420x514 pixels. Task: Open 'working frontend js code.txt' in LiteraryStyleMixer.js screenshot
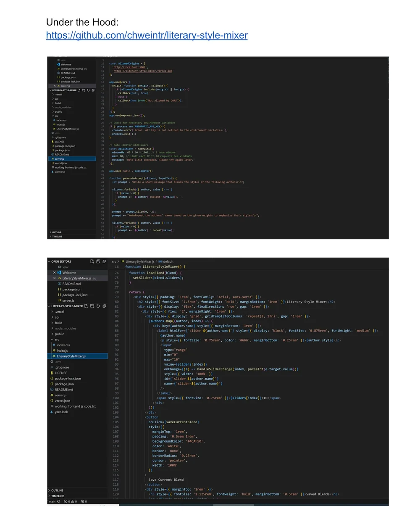(75, 406)
